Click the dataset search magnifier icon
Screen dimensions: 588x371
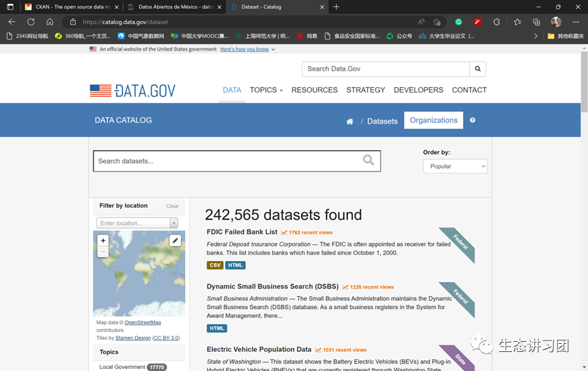(x=368, y=160)
